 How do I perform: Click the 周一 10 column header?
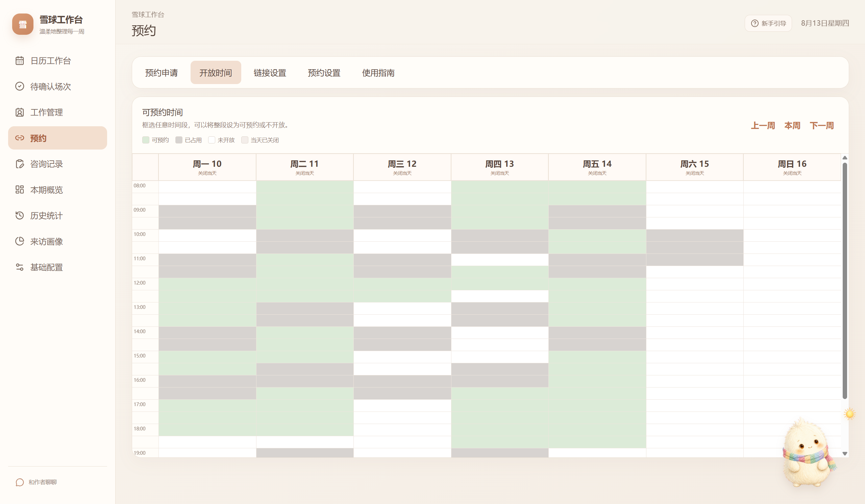click(207, 167)
